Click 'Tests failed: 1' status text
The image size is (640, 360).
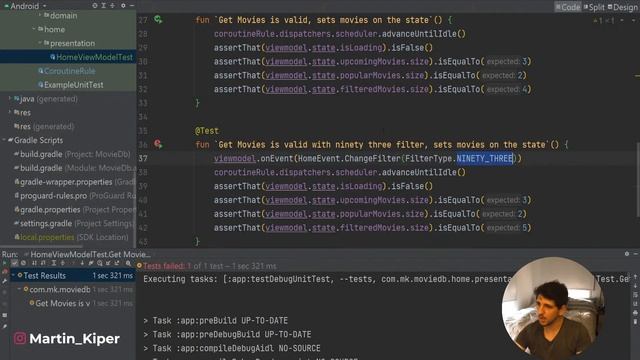(167, 266)
